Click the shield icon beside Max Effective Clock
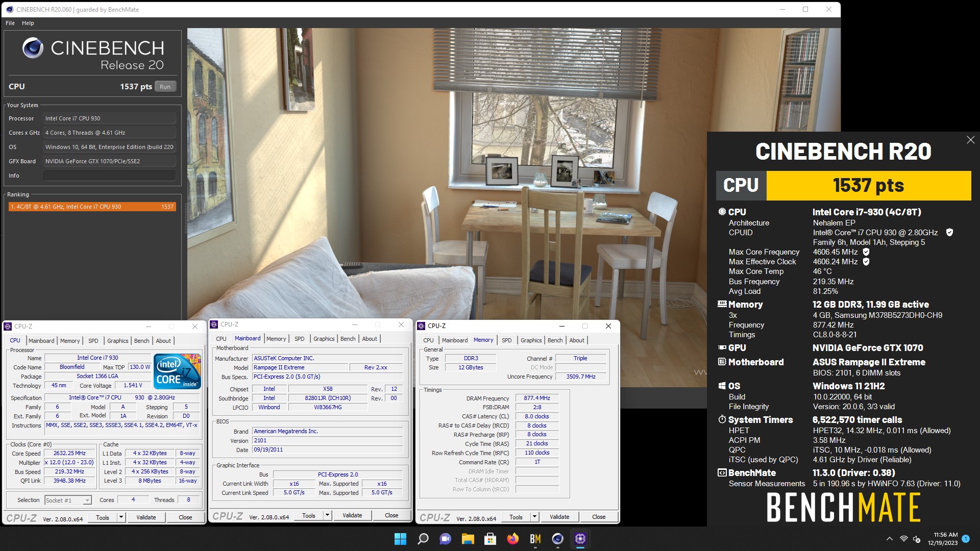 coord(866,262)
